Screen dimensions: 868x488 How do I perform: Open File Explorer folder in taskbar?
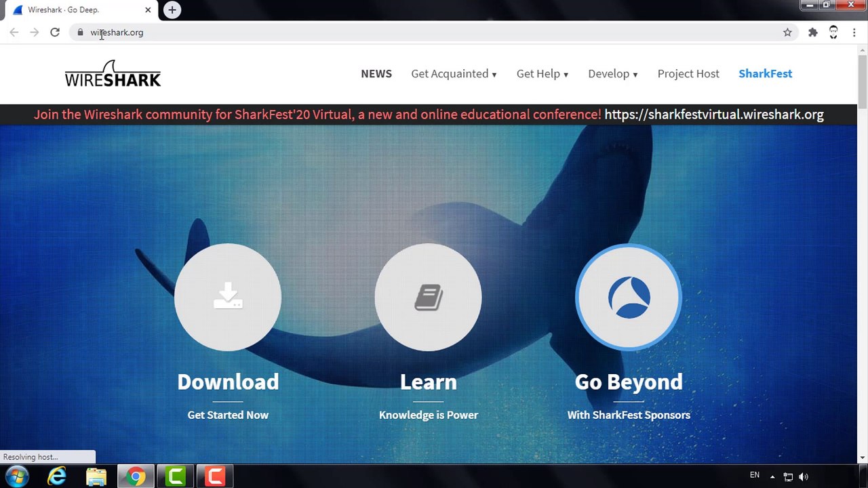coord(96,476)
